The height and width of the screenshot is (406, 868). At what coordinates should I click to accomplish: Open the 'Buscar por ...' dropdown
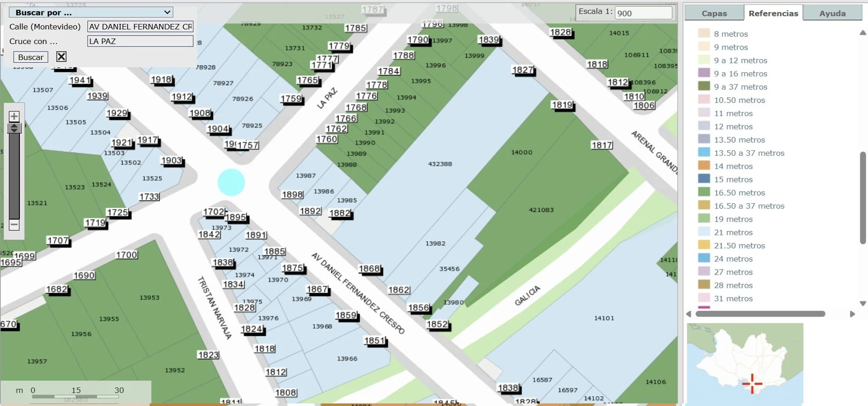tap(91, 12)
